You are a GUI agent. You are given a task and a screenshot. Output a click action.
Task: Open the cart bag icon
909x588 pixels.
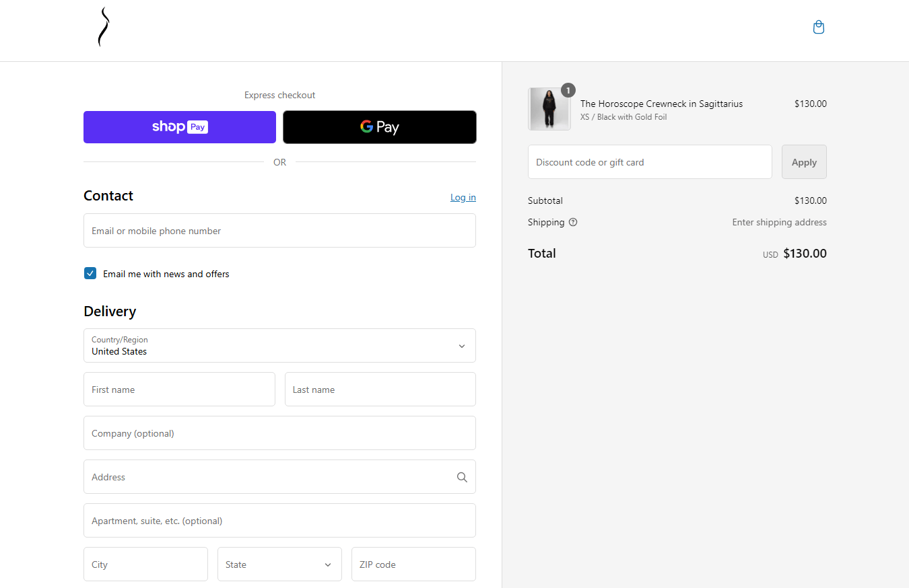click(818, 27)
